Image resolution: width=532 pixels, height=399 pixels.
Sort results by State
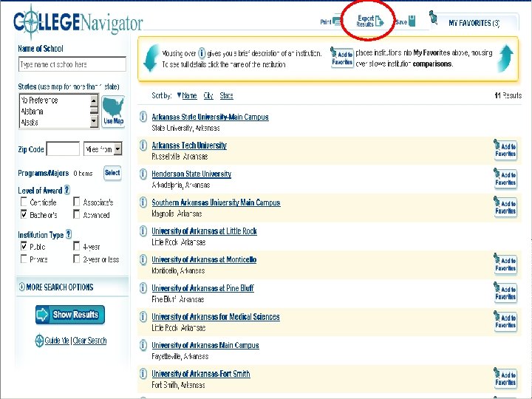pyautogui.click(x=226, y=95)
